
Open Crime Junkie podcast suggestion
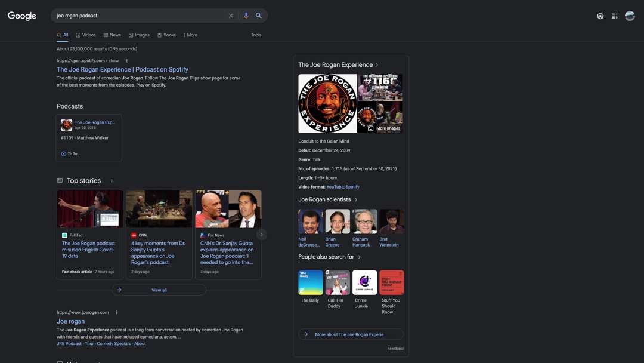(364, 290)
